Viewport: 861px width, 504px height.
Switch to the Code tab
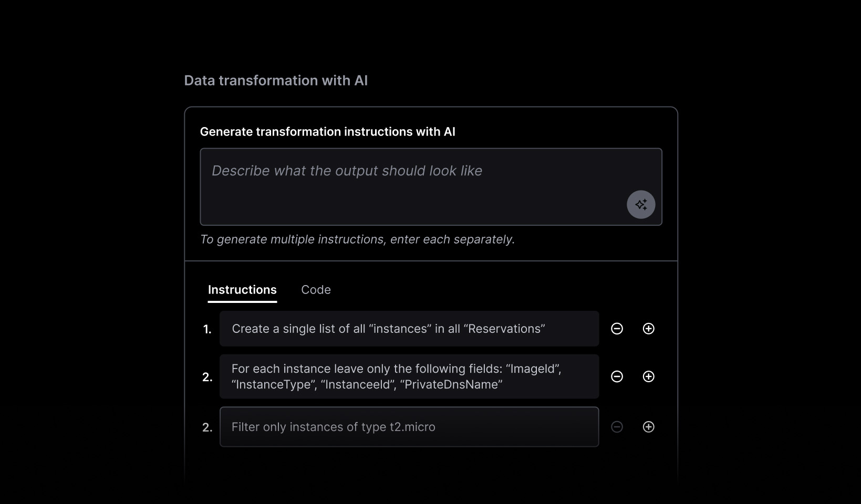pos(316,290)
